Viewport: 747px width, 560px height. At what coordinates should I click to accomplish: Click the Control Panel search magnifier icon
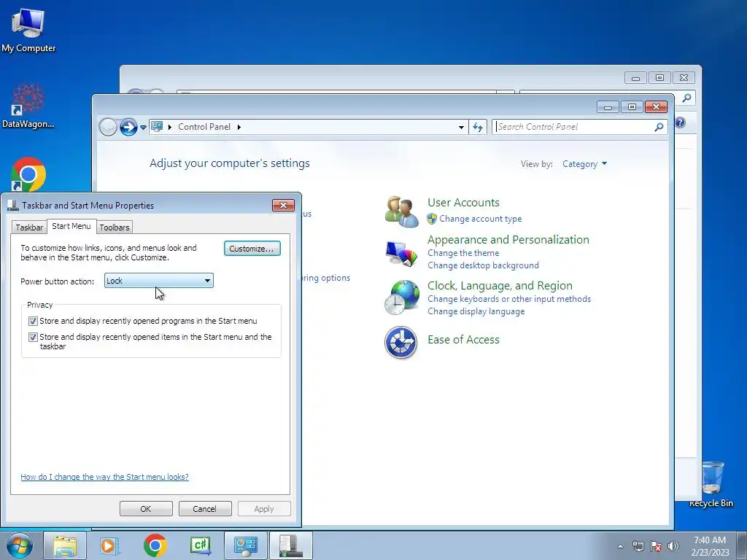tap(659, 127)
